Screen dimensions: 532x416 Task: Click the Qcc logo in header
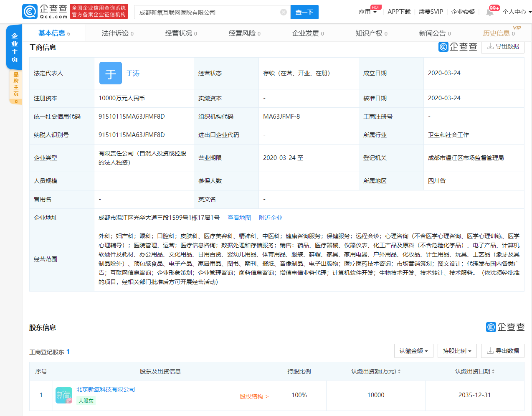[x=45, y=12]
